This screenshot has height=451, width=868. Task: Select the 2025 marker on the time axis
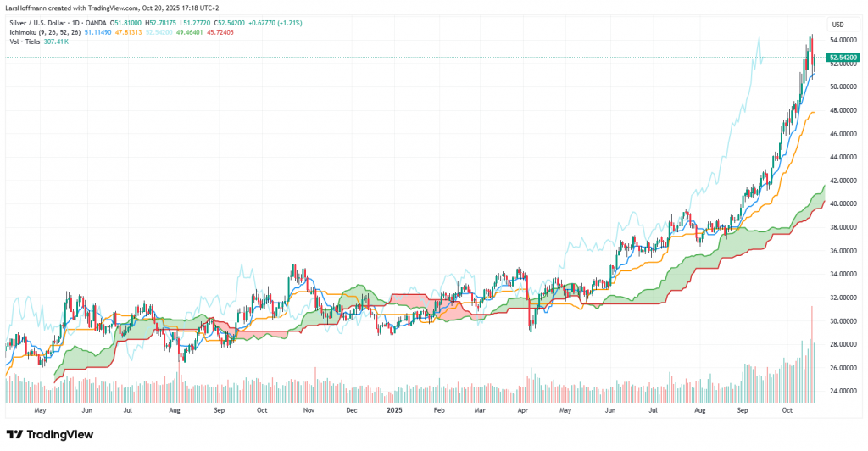[396, 409]
